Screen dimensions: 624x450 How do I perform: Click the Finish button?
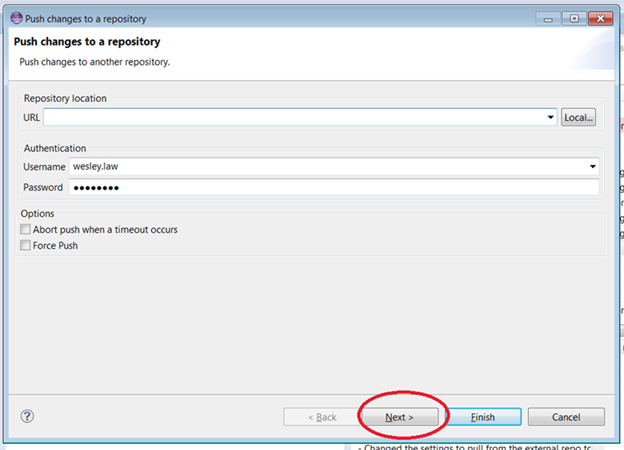coord(483,416)
